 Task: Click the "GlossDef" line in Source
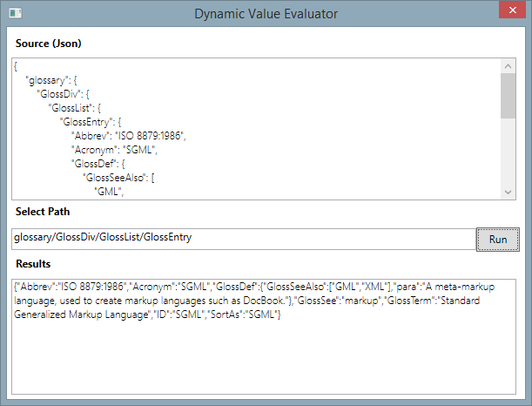click(x=100, y=164)
